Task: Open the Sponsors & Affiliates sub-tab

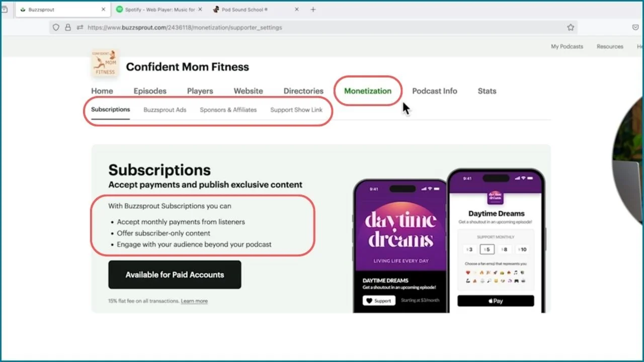Action: pyautogui.click(x=228, y=110)
